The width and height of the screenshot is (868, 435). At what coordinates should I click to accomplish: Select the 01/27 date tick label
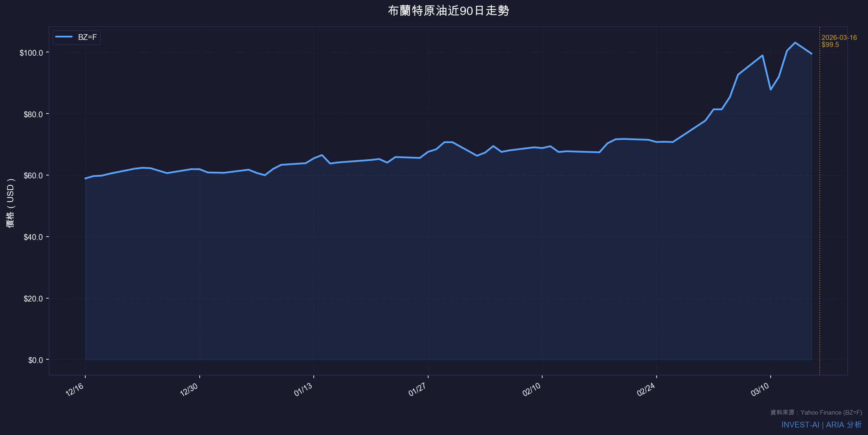click(417, 390)
